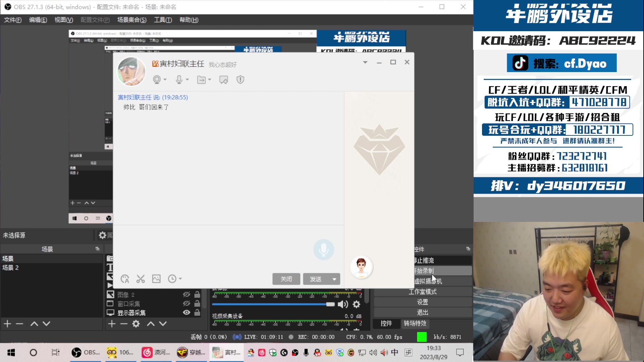This screenshot has width=644, height=362.
Task: Click the round voice input microphone
Action: (x=324, y=250)
